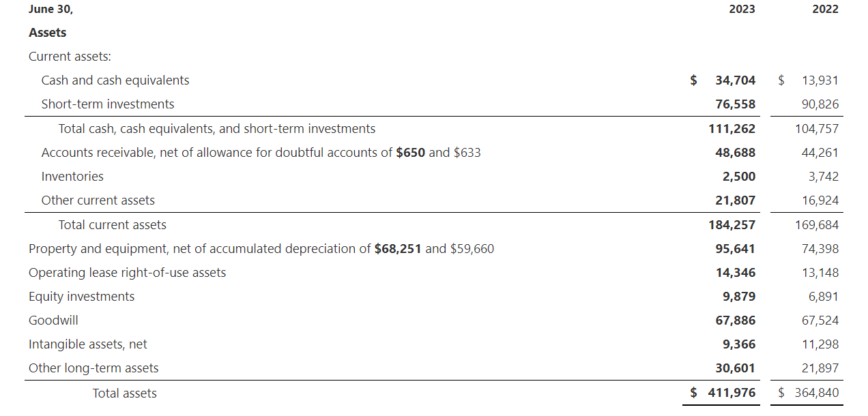Select the bold $650 allowance amount

pyautogui.click(x=411, y=153)
